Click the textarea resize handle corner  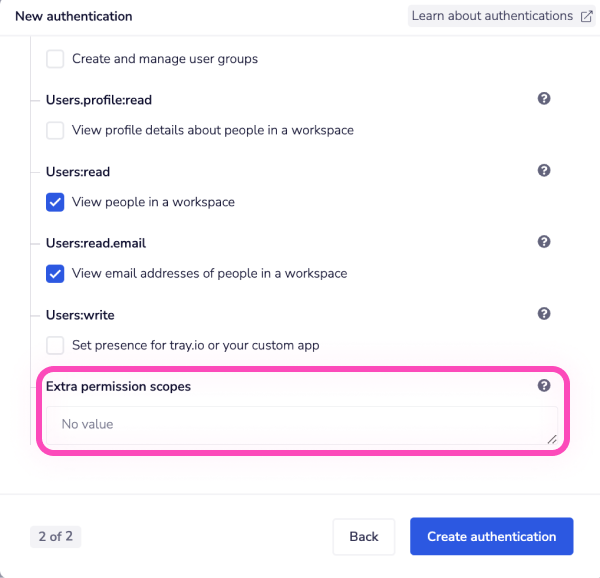click(552, 439)
